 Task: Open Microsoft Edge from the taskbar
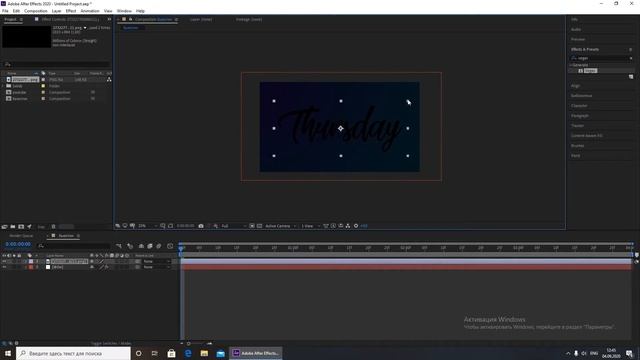188,353
